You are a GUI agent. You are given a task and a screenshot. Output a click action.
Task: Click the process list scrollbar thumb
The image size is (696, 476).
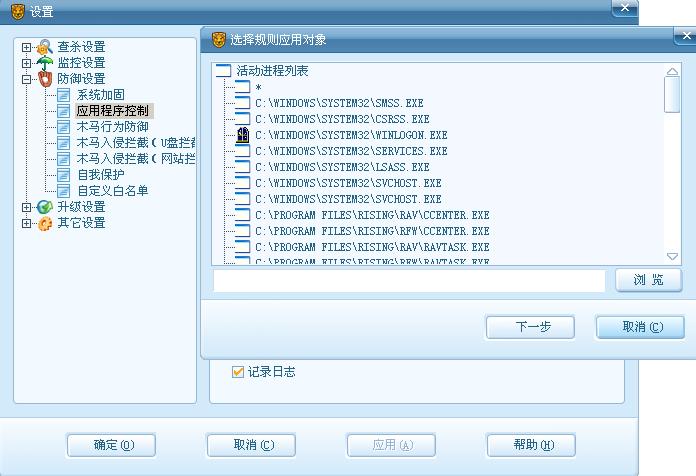click(672, 95)
